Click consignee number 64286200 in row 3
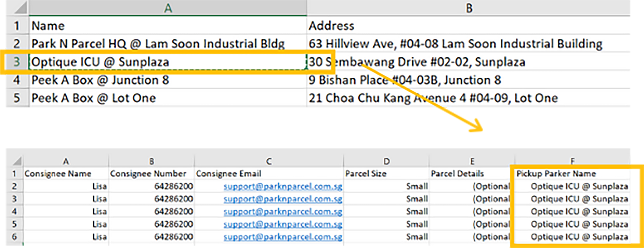644x248 pixels. (173, 199)
